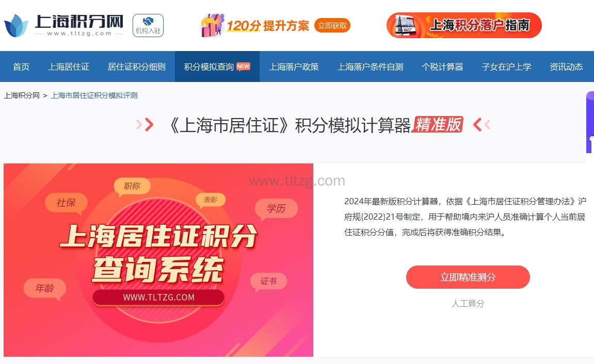Click the 上海市居住证积分模拟评测 breadcrumb link
Screen dimensions: 594x364
(x=94, y=95)
